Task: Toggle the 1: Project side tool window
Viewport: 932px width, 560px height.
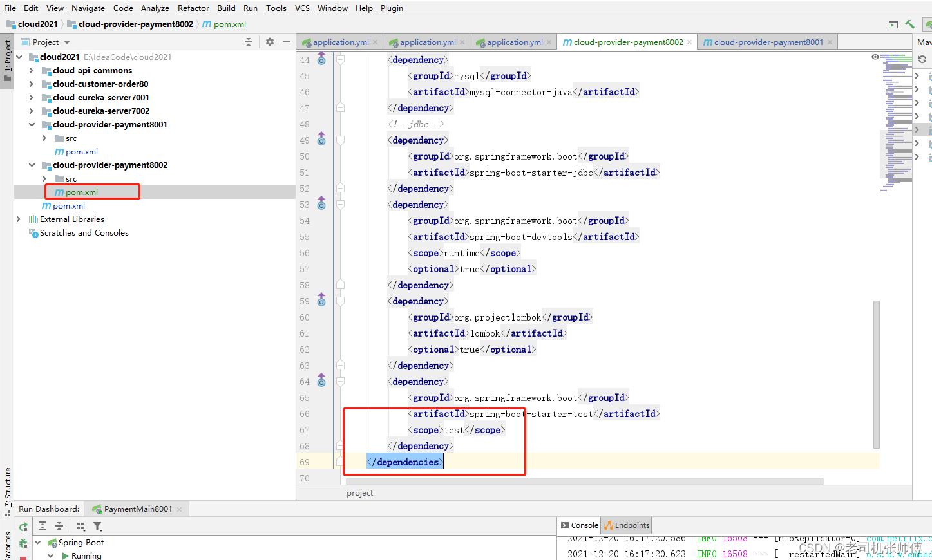Action: tap(7, 62)
